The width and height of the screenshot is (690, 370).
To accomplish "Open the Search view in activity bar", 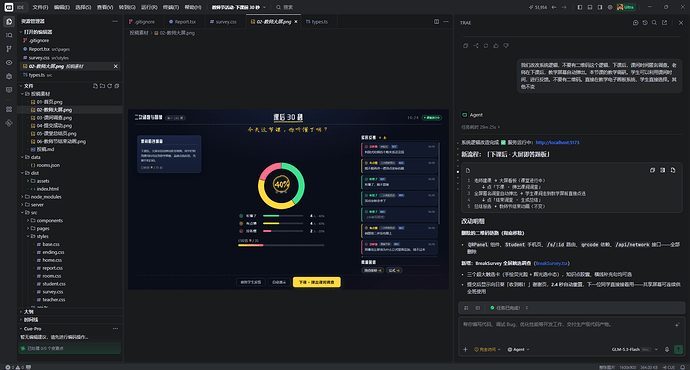I will pyautogui.click(x=9, y=35).
